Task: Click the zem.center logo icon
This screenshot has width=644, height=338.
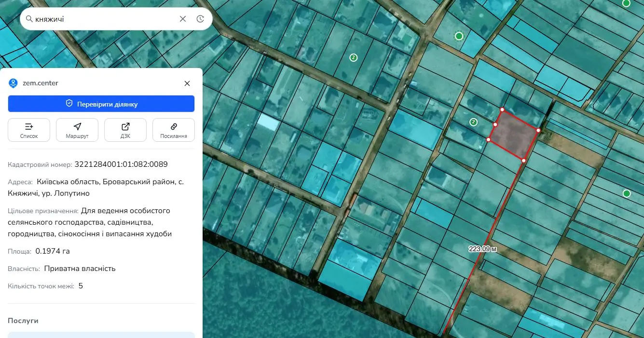Action: (13, 83)
